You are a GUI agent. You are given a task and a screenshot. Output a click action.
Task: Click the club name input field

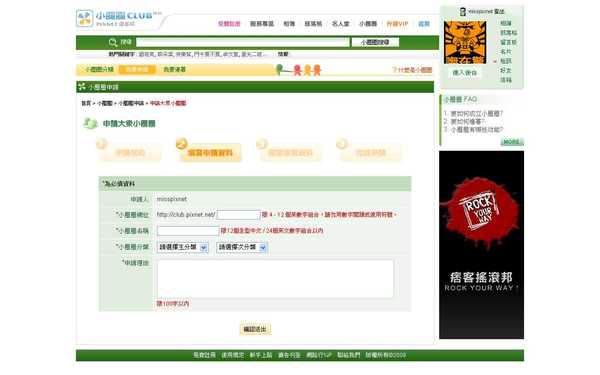[x=188, y=231]
